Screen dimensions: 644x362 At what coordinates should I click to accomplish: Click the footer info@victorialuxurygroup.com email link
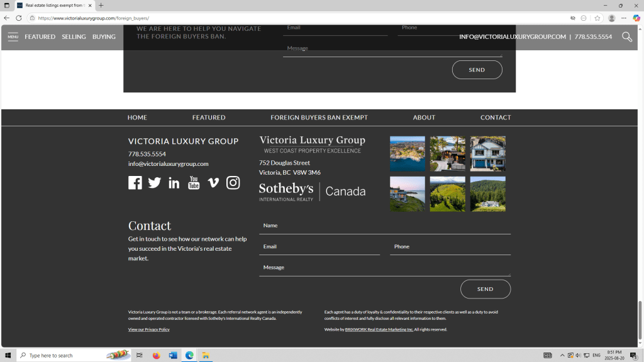click(168, 164)
